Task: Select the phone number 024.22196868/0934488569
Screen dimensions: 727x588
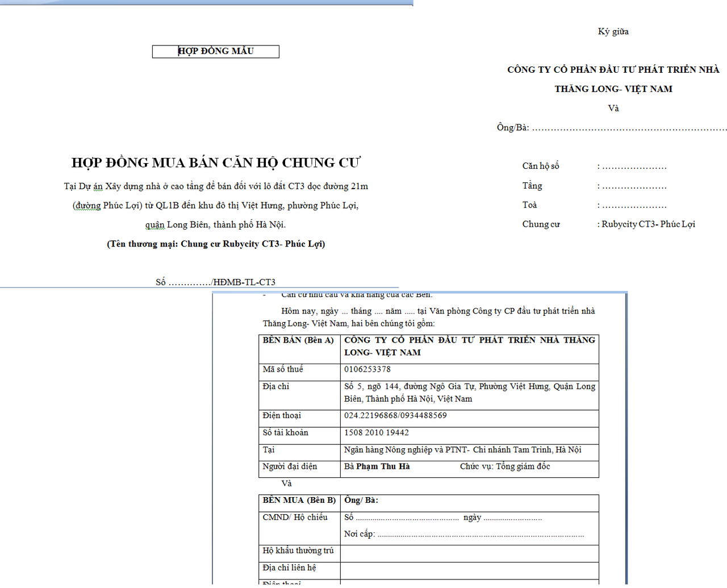Action: (395, 416)
